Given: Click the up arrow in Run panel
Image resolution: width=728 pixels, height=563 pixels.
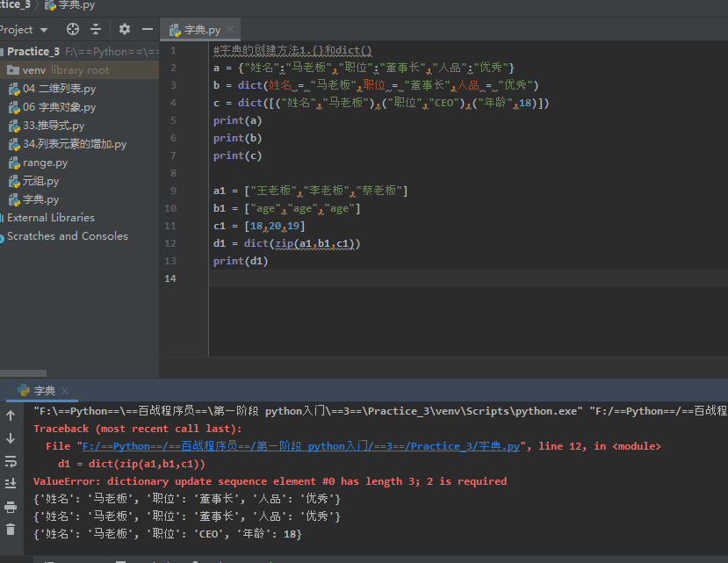Looking at the screenshot, I should pos(11,415).
